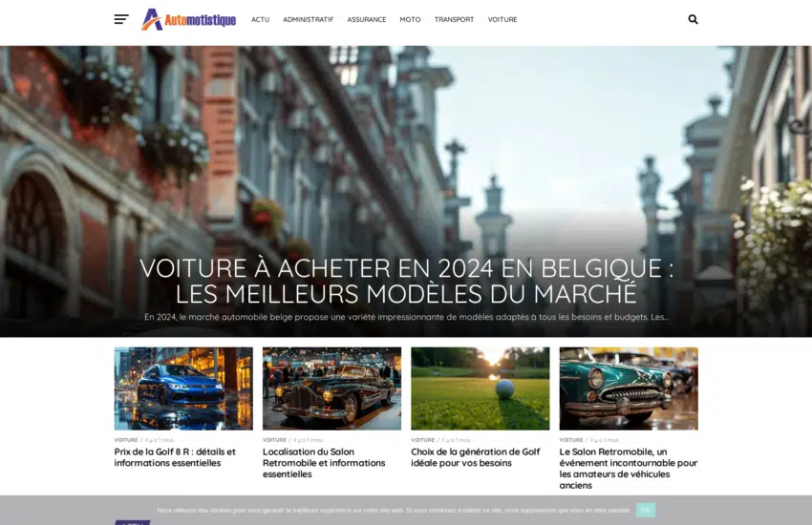The width and height of the screenshot is (812, 525).
Task: Open the search magnifier icon
Action: click(693, 19)
